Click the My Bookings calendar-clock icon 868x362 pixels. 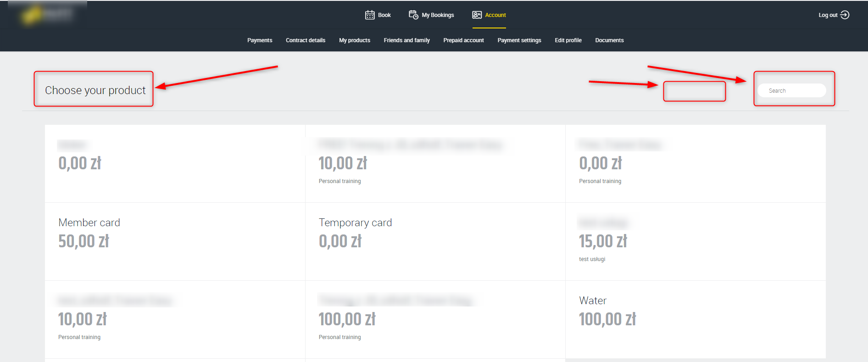tap(413, 15)
